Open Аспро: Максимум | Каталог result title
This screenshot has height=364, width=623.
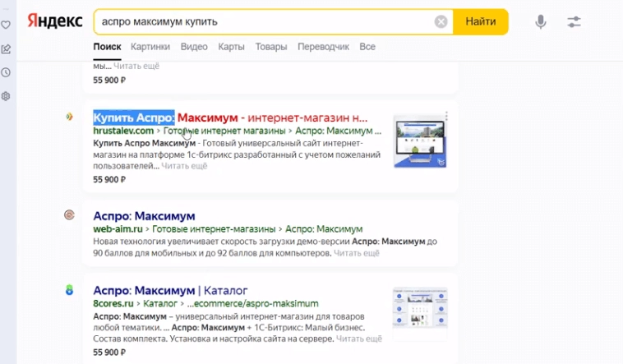click(170, 291)
